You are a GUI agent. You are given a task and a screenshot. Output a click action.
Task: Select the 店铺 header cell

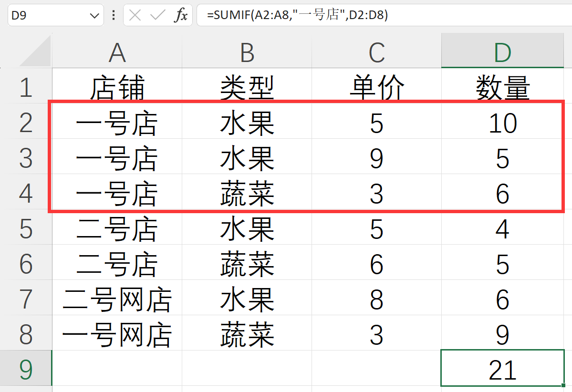point(117,88)
